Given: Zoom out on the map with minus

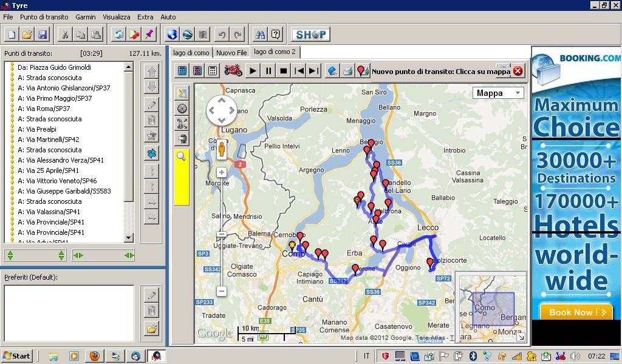Looking at the screenshot, I should tap(222, 291).
